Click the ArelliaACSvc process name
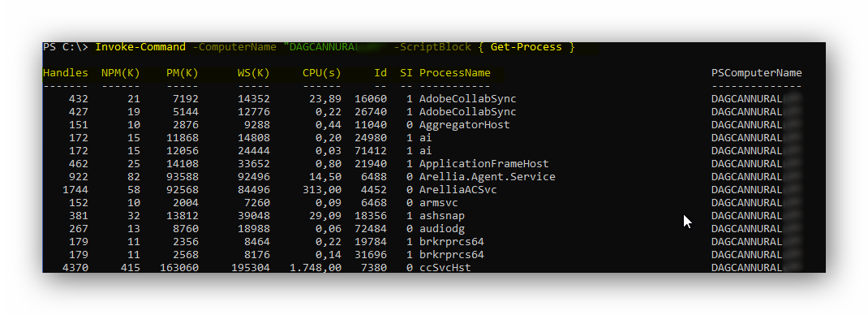The image size is (868, 315). click(458, 190)
